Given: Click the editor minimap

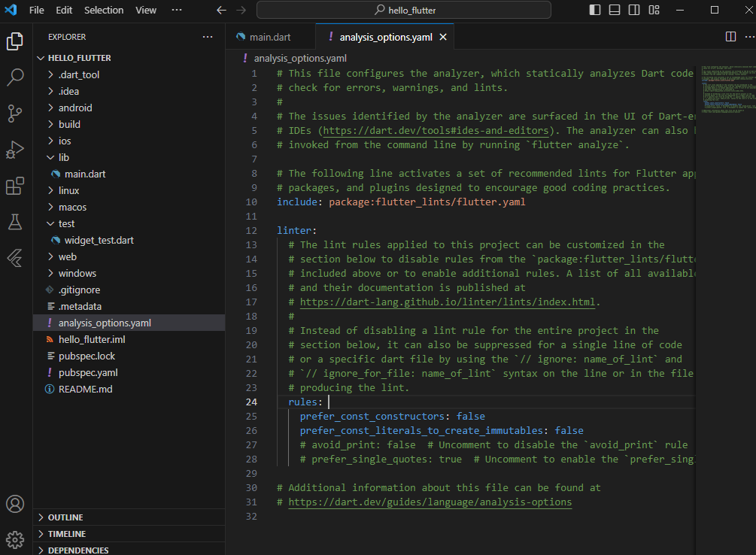Looking at the screenshot, I should (728, 89).
